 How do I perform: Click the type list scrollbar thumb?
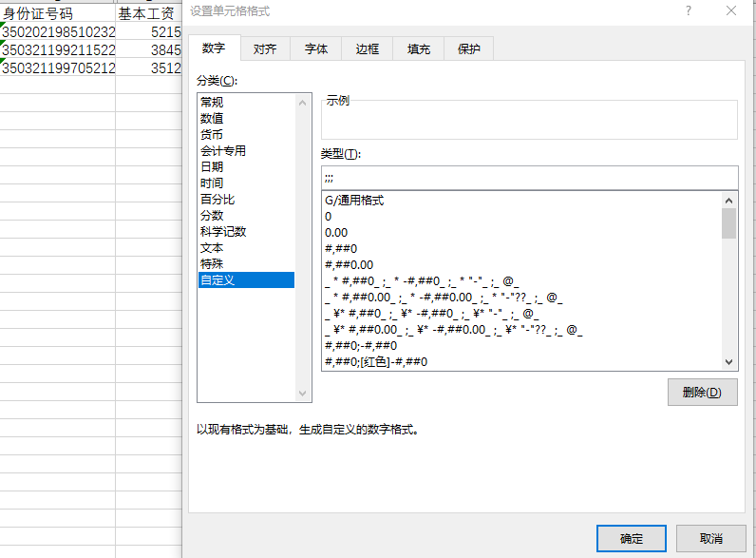pos(729,223)
